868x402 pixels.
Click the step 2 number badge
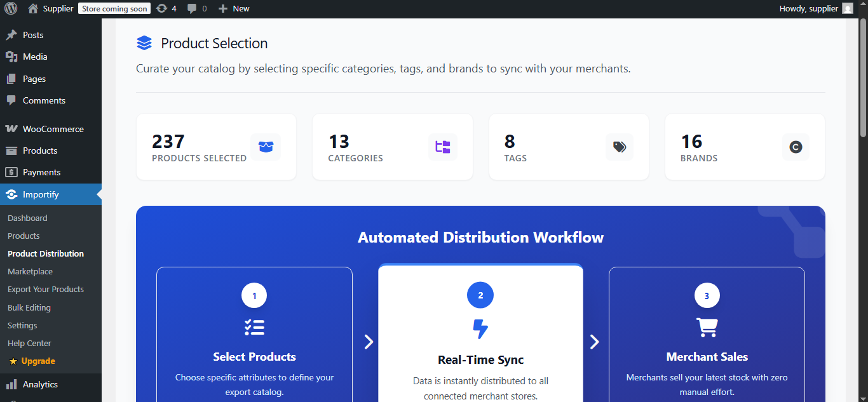tap(480, 295)
